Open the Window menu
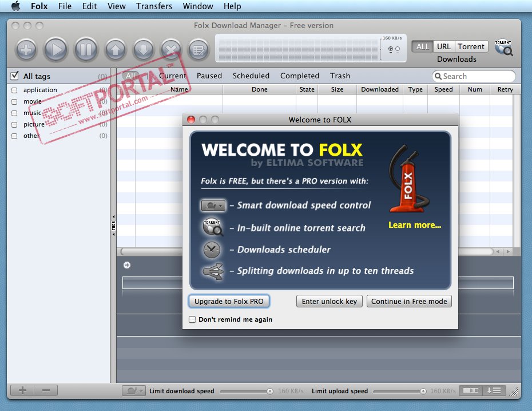This screenshot has width=532, height=411. (198, 6)
